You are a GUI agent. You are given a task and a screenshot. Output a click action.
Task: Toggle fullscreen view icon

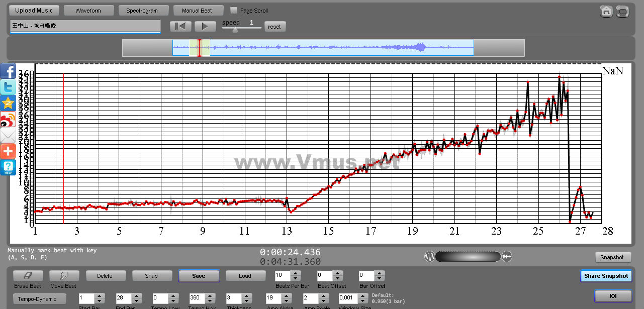pos(622,11)
